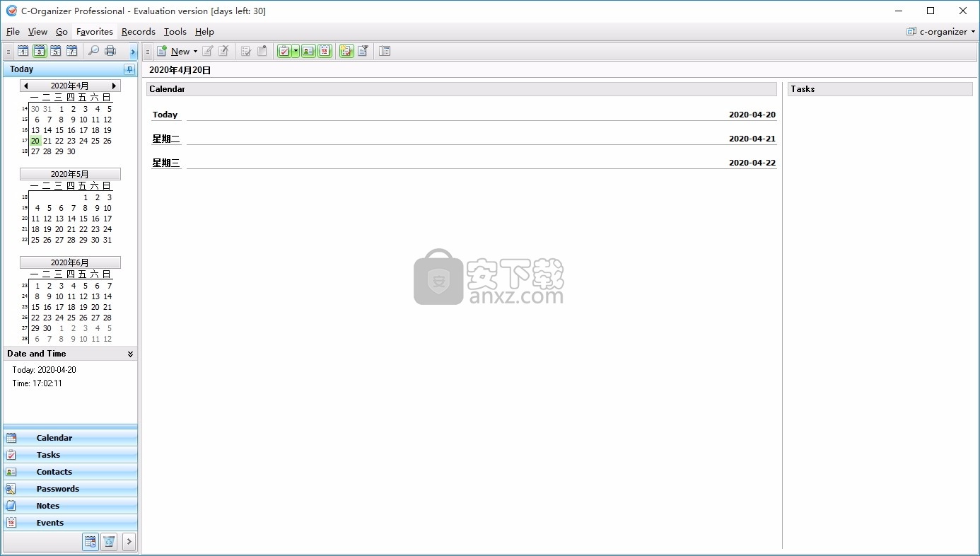The height and width of the screenshot is (556, 980).
Task: Click the C-Organizer app icon in title bar
Action: click(x=11, y=11)
